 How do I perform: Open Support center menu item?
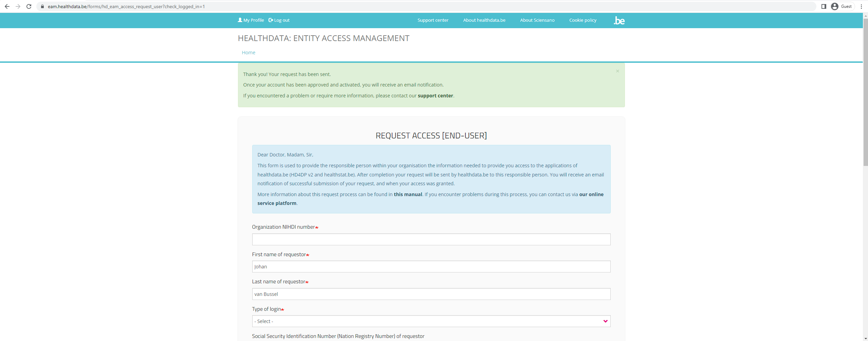point(433,20)
